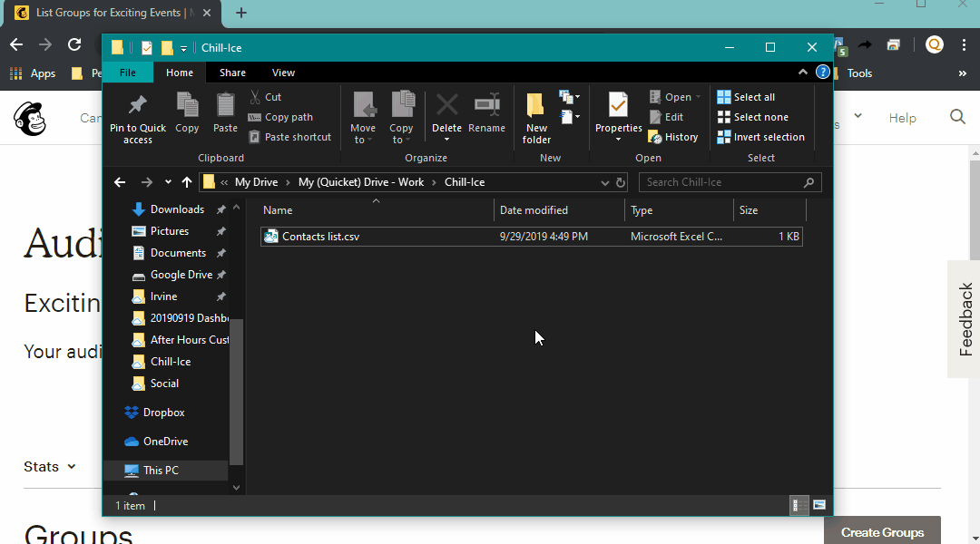The height and width of the screenshot is (544, 980).
Task: Open the File tab
Action: [x=128, y=73]
